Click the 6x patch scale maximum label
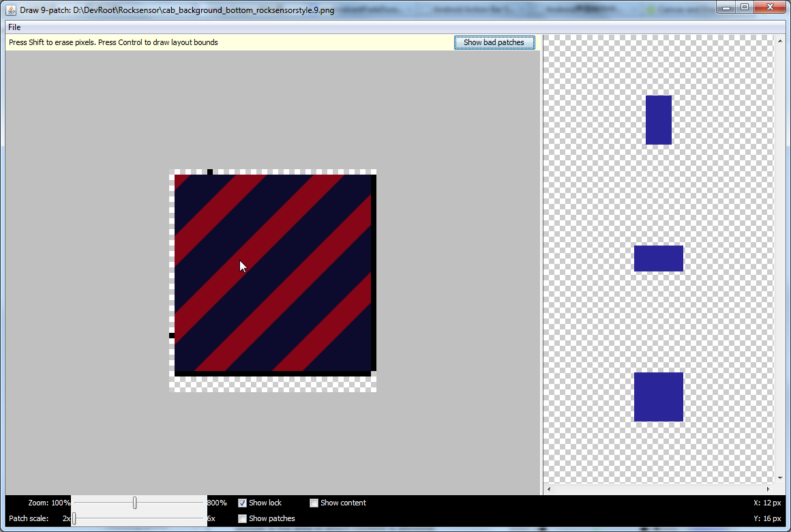This screenshot has height=532, width=791. [211, 518]
